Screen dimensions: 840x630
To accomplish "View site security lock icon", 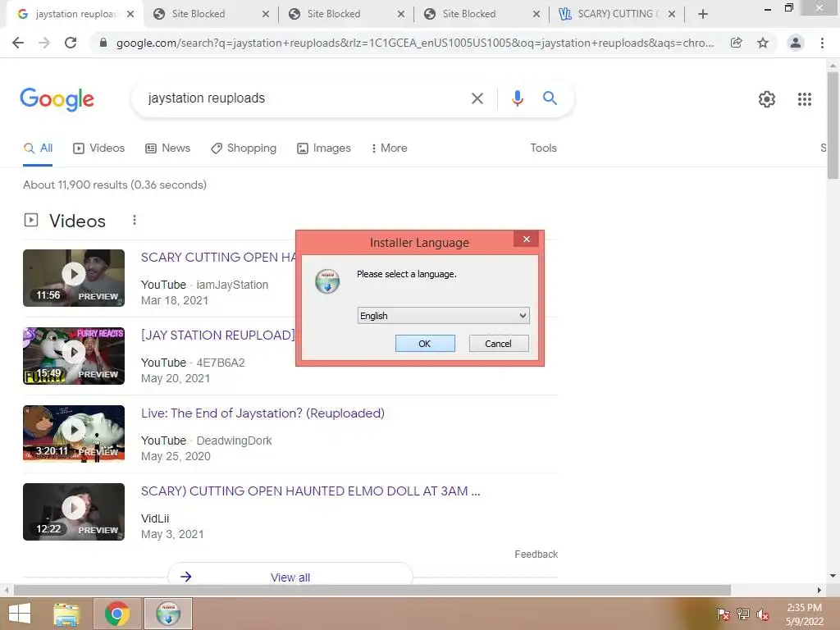I will pyautogui.click(x=103, y=43).
